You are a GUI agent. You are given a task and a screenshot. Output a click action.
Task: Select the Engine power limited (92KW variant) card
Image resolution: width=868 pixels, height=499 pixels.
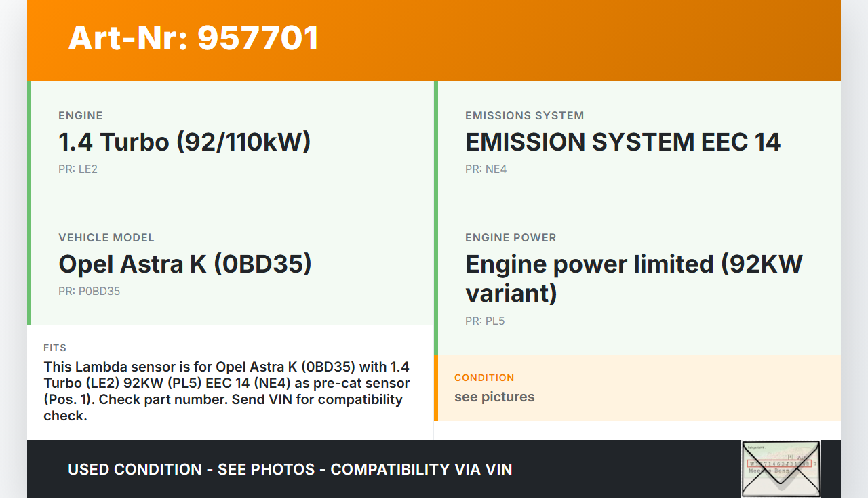pyautogui.click(x=637, y=278)
